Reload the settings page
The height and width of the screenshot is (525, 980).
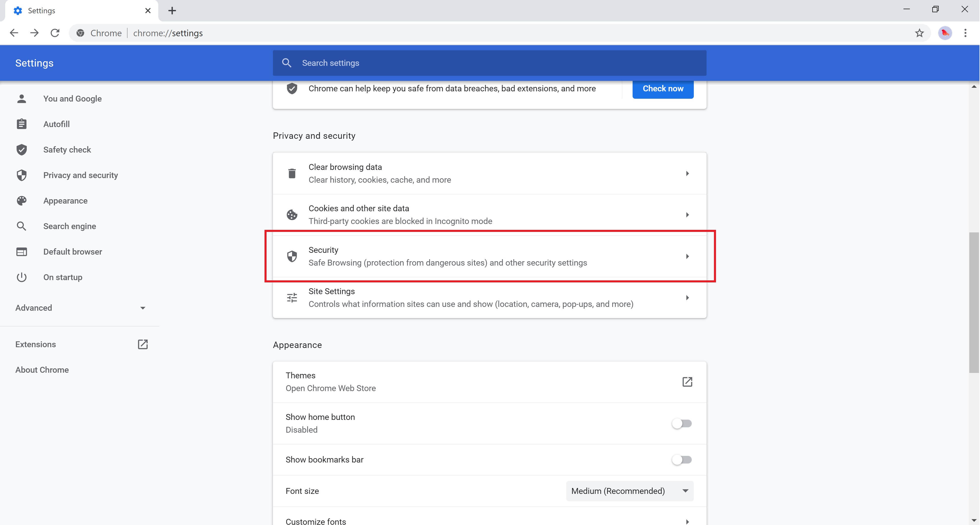coord(55,33)
